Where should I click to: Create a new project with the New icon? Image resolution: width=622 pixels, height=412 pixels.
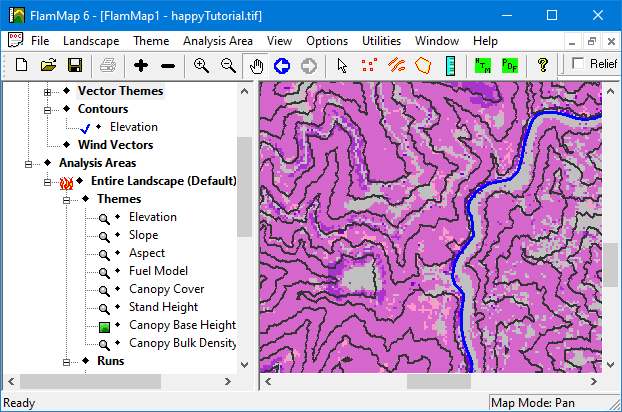tap(21, 65)
